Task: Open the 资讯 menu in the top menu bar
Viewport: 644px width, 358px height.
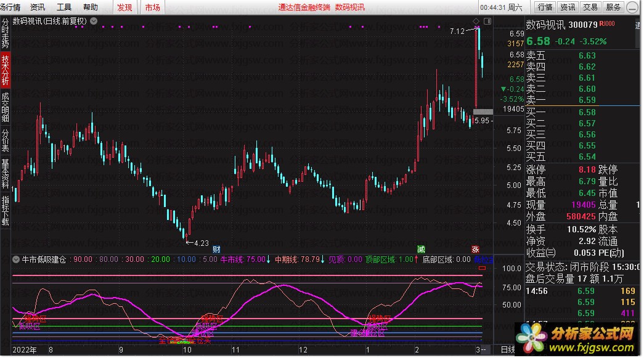Action: (38, 7)
